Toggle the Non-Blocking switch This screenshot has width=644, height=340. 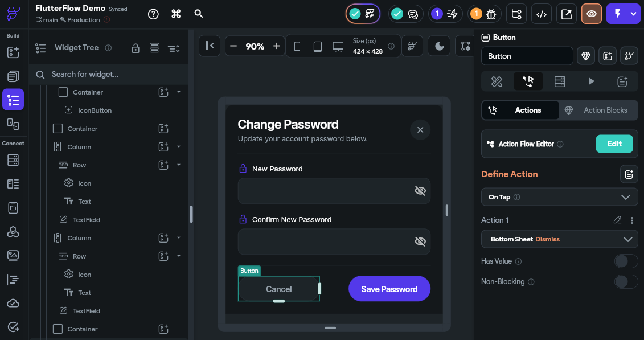626,282
